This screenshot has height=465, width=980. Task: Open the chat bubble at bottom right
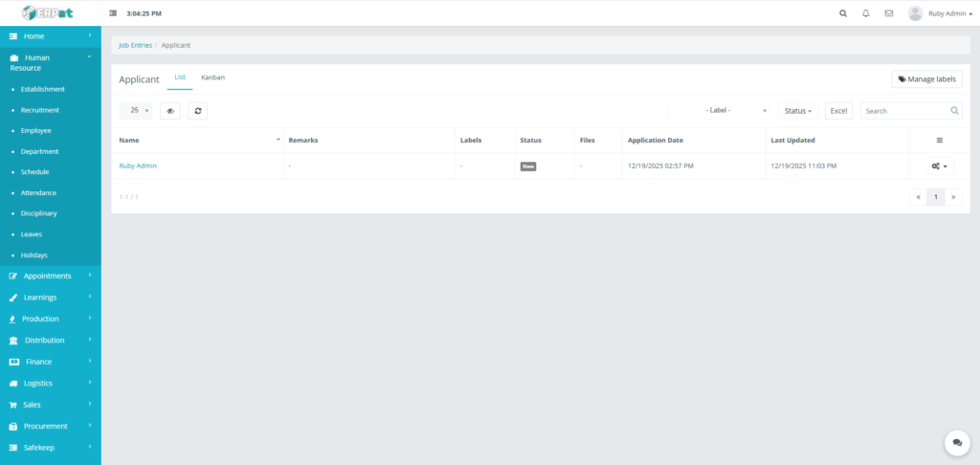tap(957, 442)
